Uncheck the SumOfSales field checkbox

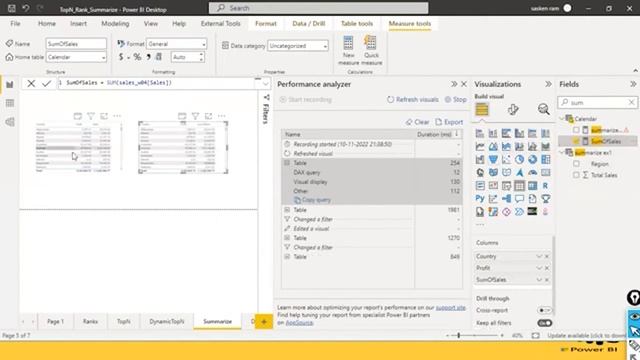[576, 141]
